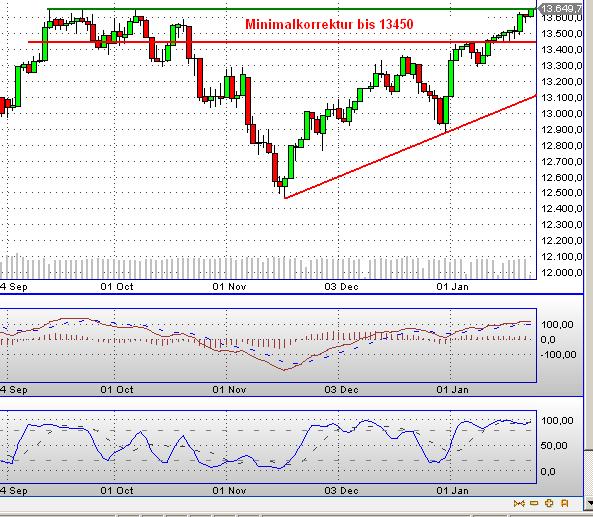Click the 12.300,0 price axis label

click(x=562, y=224)
